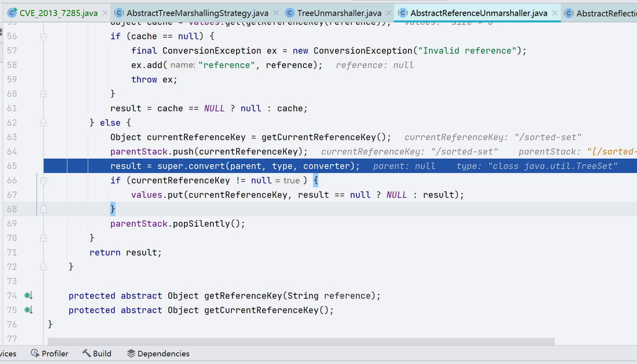The width and height of the screenshot is (637, 364).
Task: Close the CVE_2013_7285.java tab
Action: pos(105,13)
